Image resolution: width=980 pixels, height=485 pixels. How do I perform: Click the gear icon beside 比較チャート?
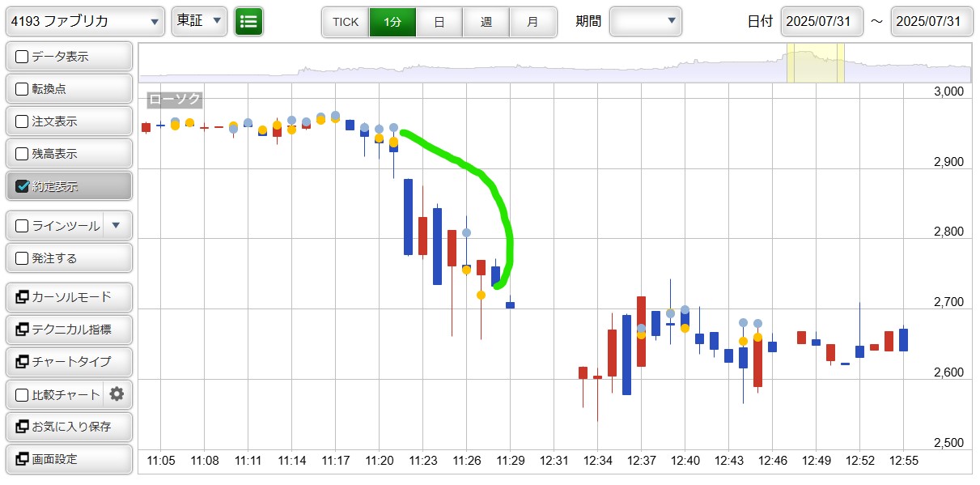[117, 394]
